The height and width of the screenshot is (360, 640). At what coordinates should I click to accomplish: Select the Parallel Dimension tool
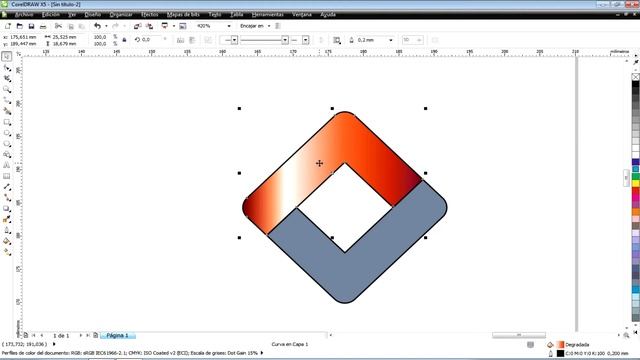point(7,187)
